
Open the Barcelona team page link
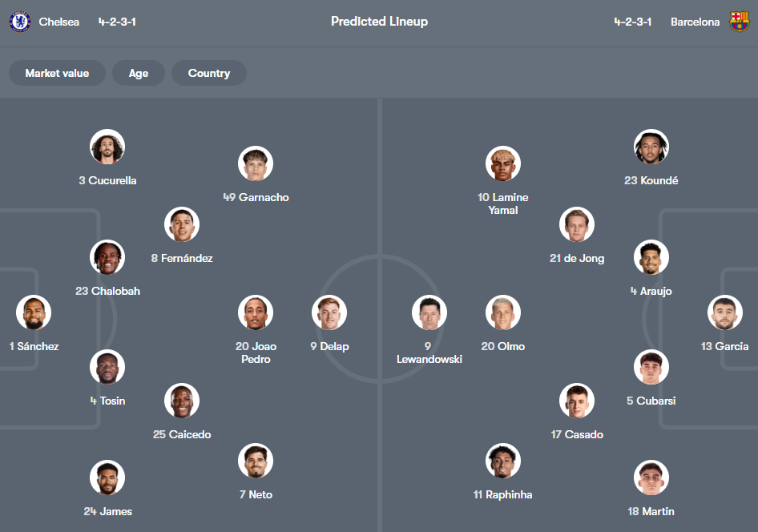[x=696, y=22]
